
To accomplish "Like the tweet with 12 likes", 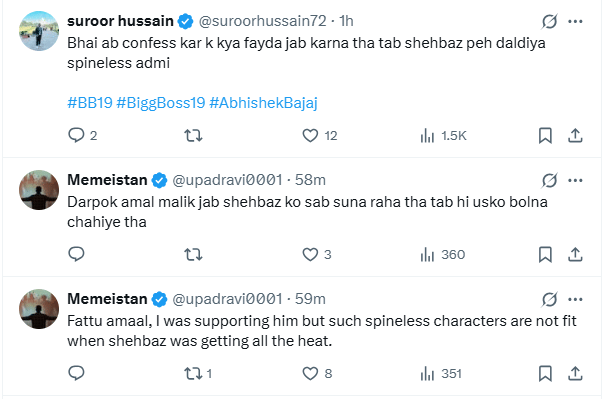I will [310, 135].
